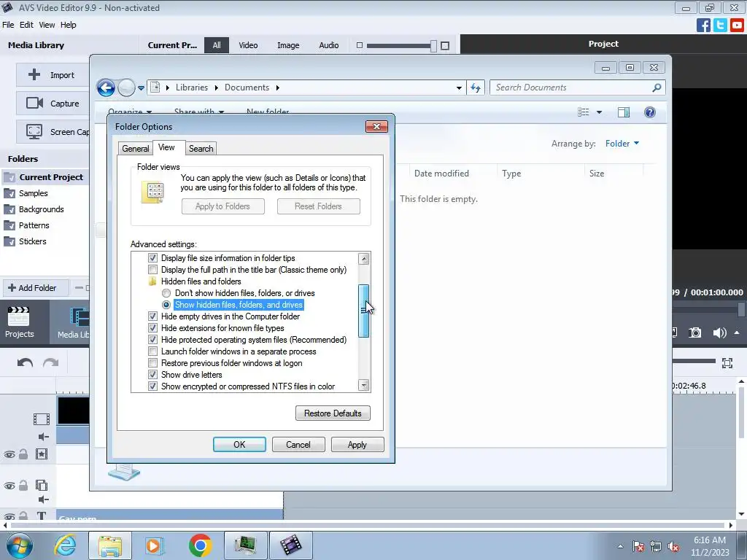747x560 pixels.
Task: Click the back arrow in file dialog
Action: pyautogui.click(x=106, y=87)
